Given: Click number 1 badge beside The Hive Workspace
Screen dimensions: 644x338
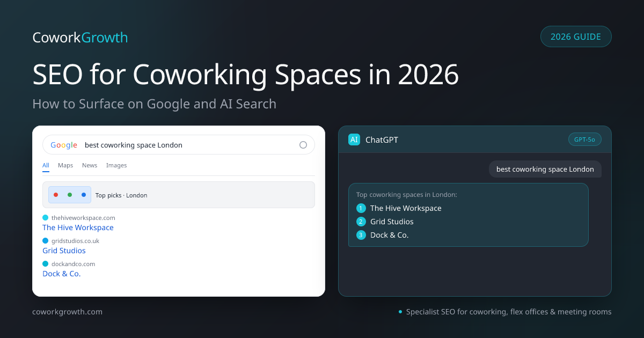Looking at the screenshot, I should (361, 208).
